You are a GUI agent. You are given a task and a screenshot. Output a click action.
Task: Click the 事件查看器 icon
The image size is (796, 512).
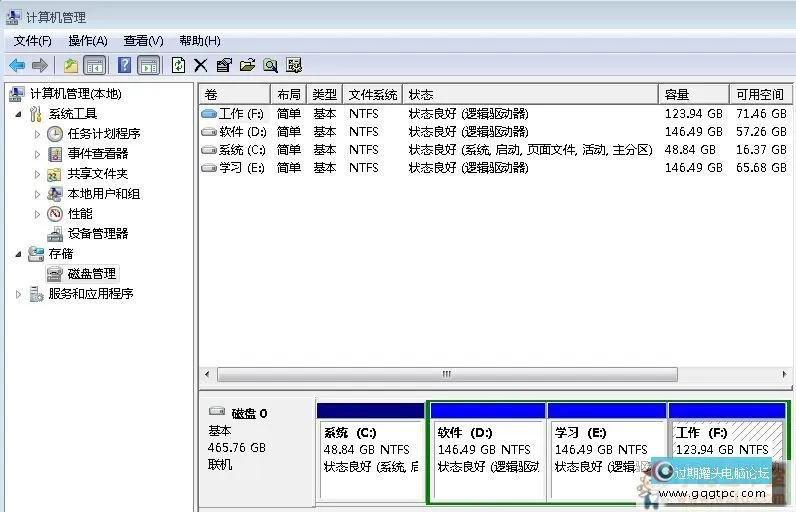point(55,154)
